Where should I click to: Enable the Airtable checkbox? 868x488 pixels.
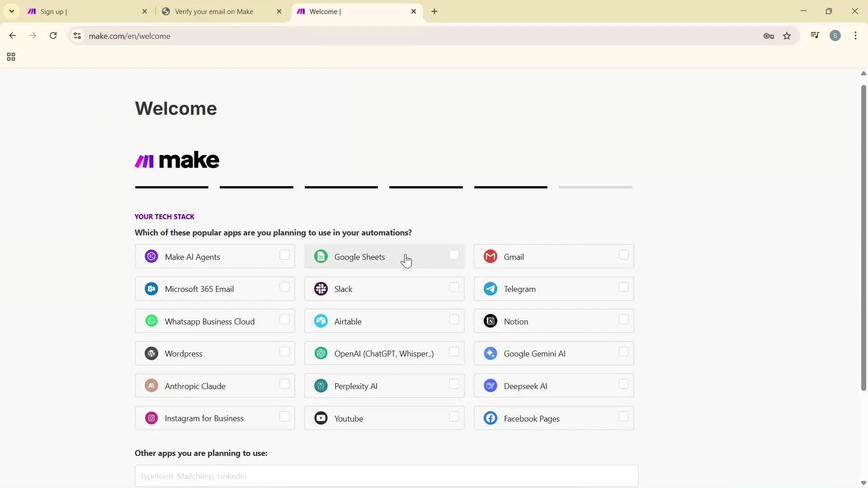click(454, 319)
